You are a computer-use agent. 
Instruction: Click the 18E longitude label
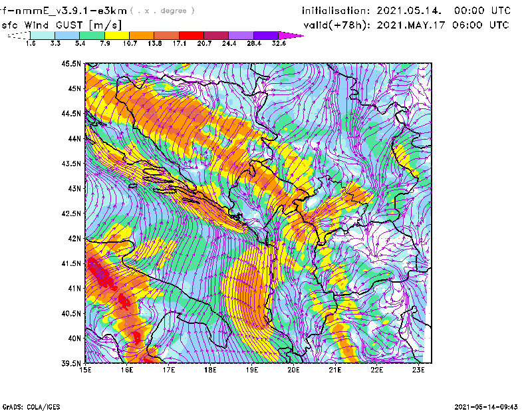210,370
